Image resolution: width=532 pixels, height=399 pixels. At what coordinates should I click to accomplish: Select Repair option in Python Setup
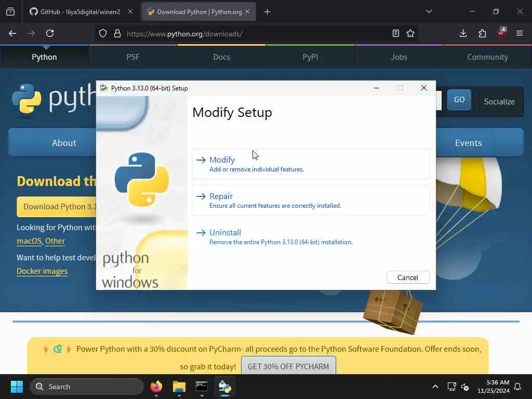click(x=311, y=200)
